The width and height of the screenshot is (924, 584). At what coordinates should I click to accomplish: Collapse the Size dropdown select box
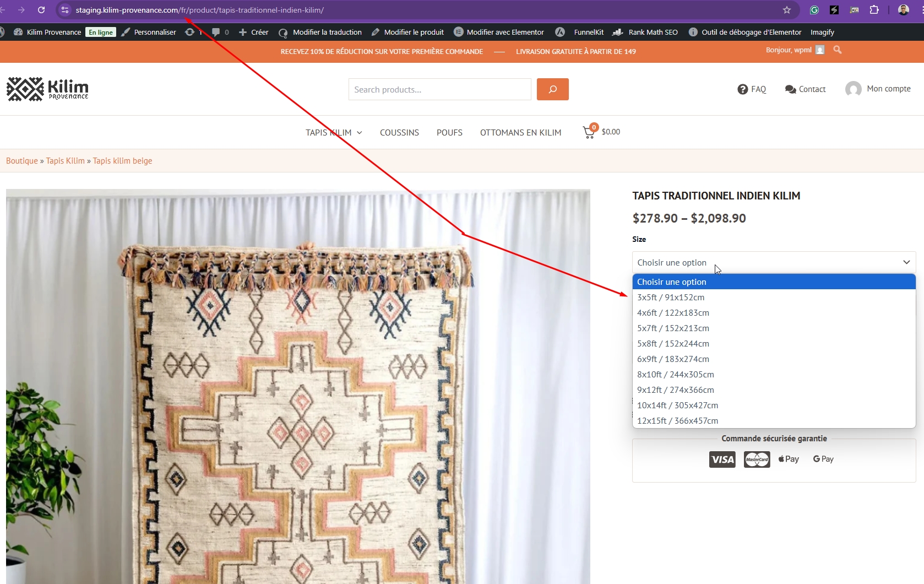tap(774, 262)
